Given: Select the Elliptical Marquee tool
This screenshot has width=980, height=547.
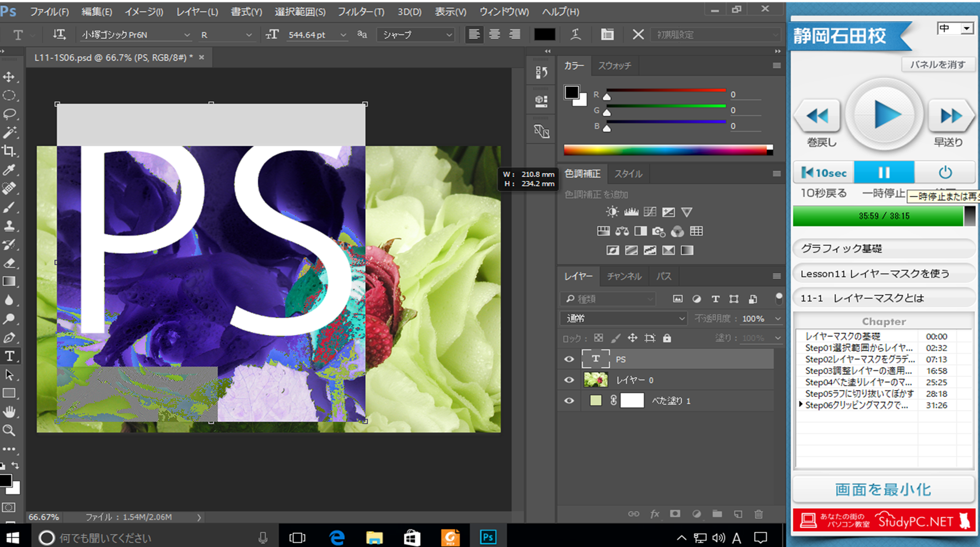Looking at the screenshot, I should click(x=9, y=95).
